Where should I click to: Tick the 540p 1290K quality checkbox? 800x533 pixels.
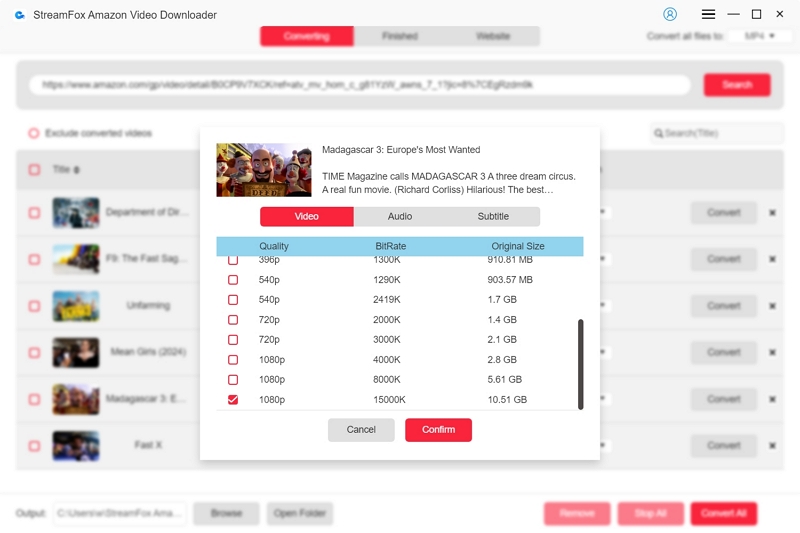[x=233, y=280]
